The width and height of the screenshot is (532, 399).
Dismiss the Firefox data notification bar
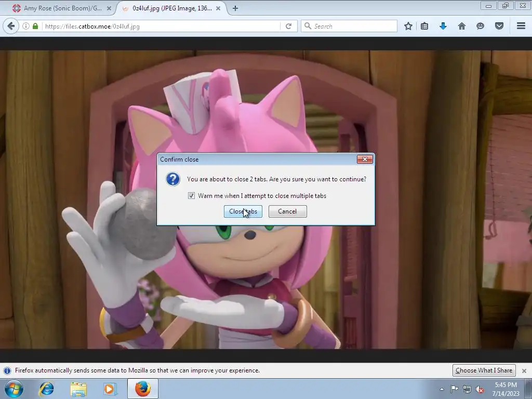[524, 371]
